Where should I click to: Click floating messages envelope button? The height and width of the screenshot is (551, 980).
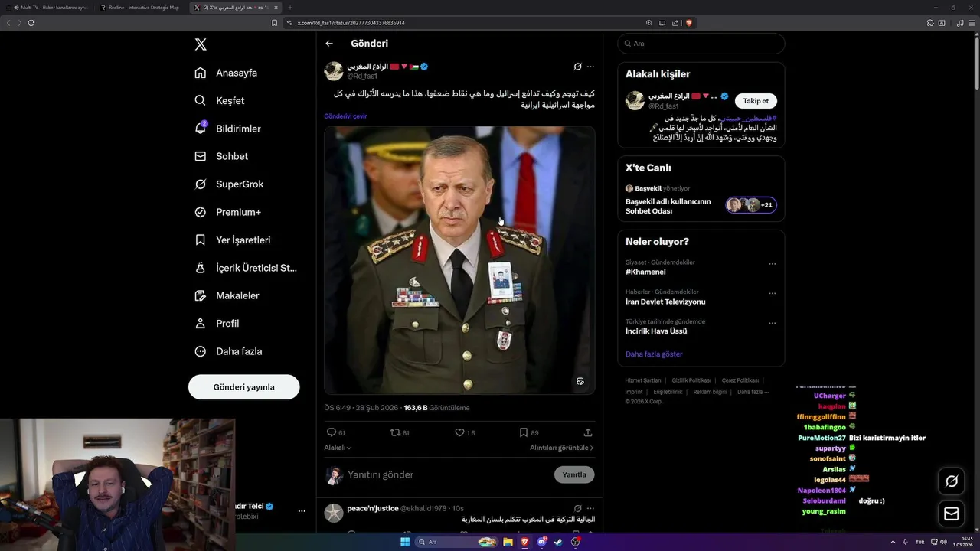(x=952, y=514)
